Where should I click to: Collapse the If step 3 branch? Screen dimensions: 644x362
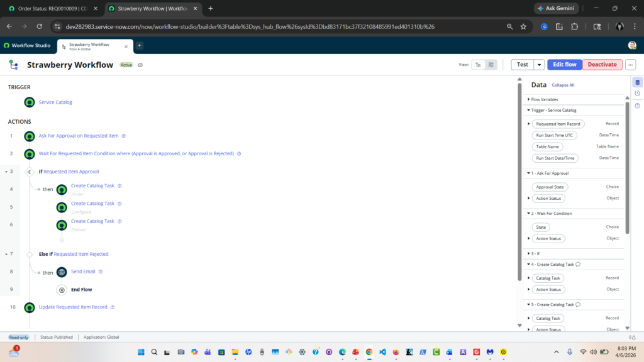tap(6, 171)
